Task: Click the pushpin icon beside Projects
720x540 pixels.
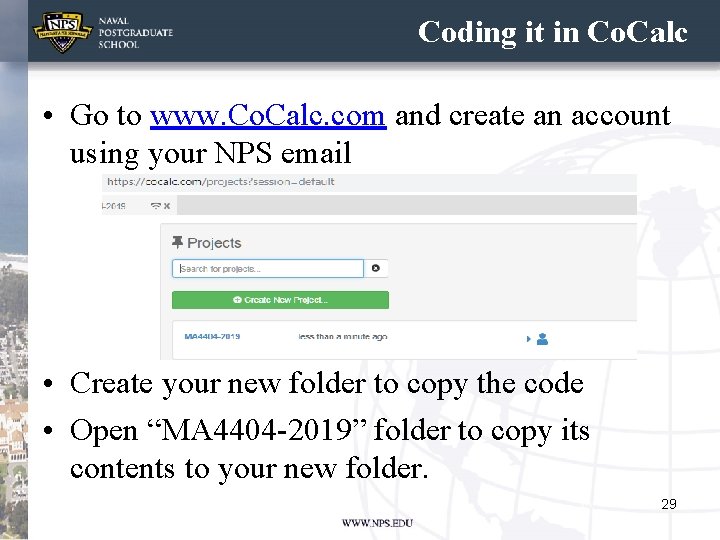Action: (x=177, y=242)
